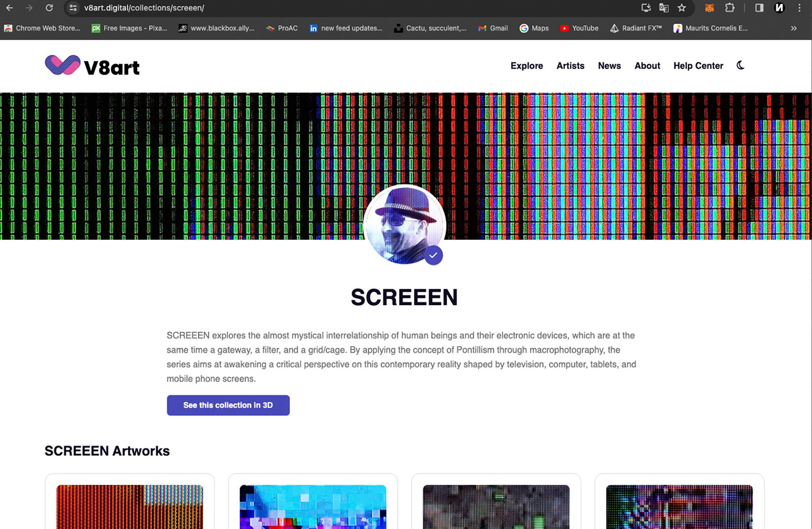Open the red-orange striped artwork thumbnail
This screenshot has width=812, height=529.
click(129, 507)
